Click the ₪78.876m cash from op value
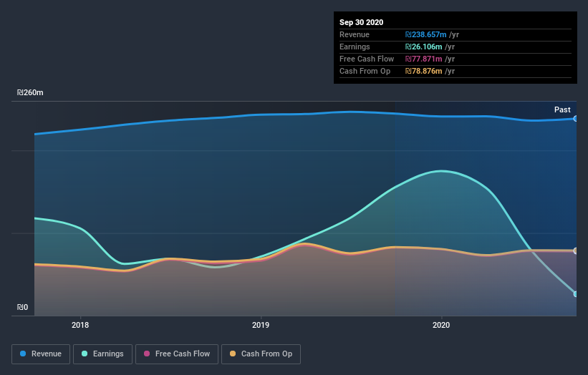Image resolution: width=588 pixels, height=375 pixels. [x=423, y=71]
